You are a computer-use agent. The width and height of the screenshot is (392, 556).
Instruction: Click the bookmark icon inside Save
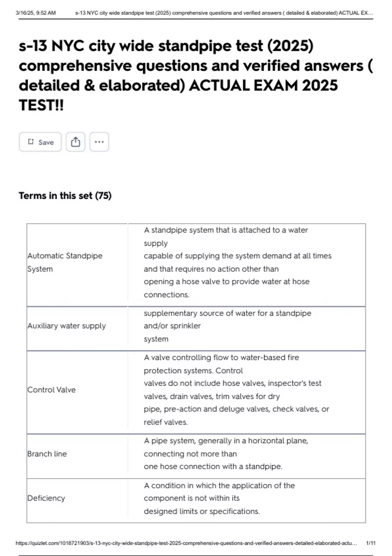31,142
